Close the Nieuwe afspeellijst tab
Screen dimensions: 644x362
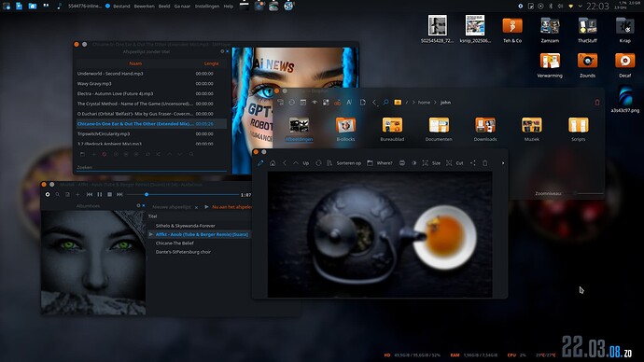(196, 207)
